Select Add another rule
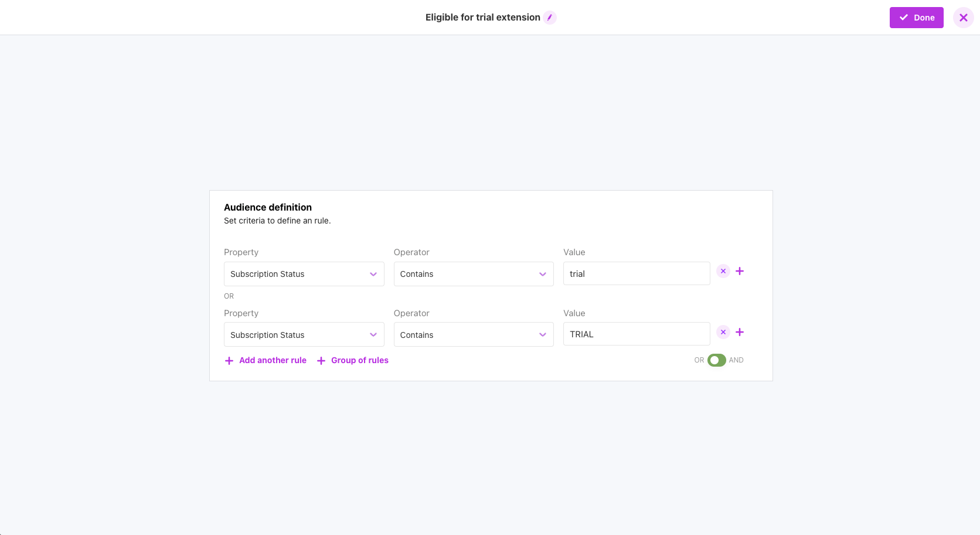This screenshot has height=535, width=980. tap(273, 360)
